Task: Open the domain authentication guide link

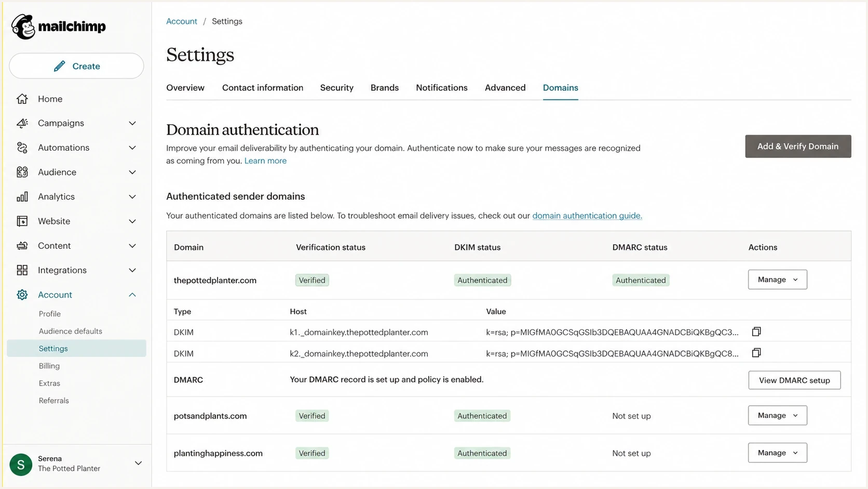Action: [x=587, y=216]
